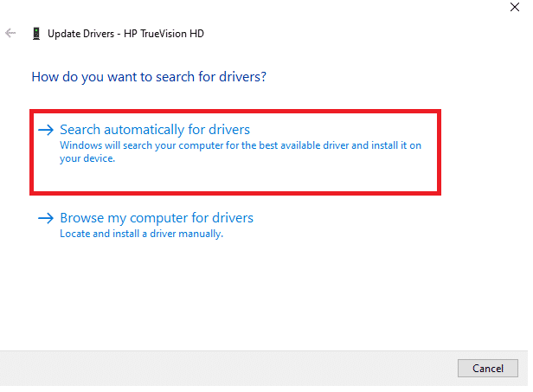This screenshot has width=533, height=392.
Task: Click the HP TrueVision HD device icon
Action: pos(36,34)
